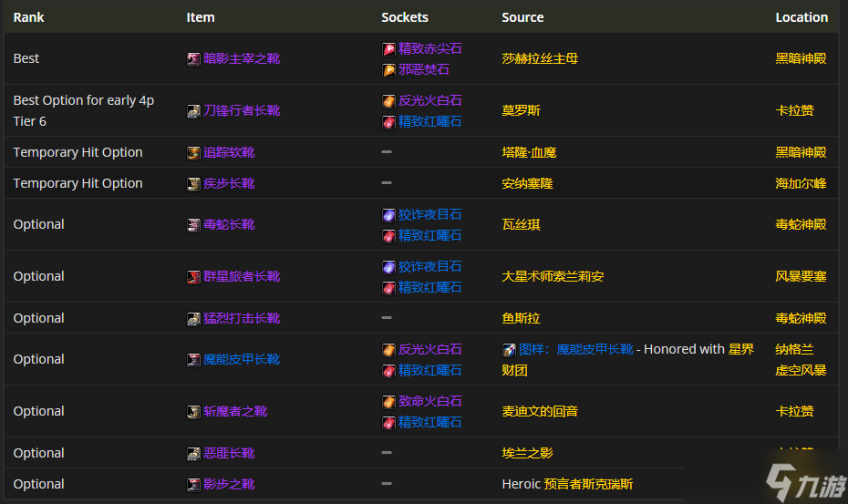The height and width of the screenshot is (504, 848).
Task: Click 精致红曜石 gem icon in 毒蛇长靴 row
Action: (x=388, y=236)
